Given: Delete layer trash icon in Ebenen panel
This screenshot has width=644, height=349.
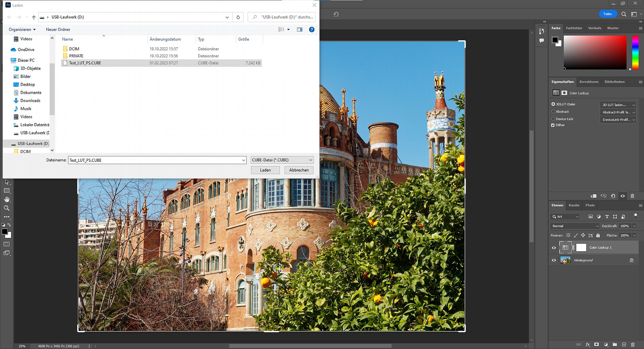Looking at the screenshot, I should click(633, 344).
